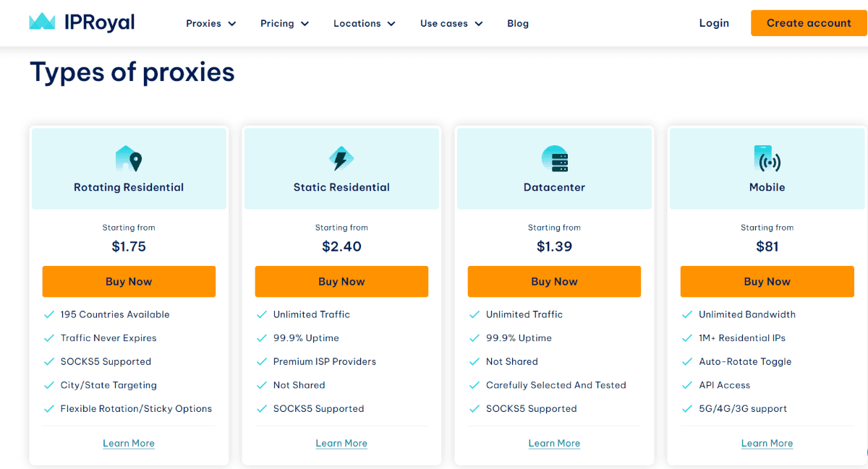Click the Types of proxies heading
This screenshot has height=469, width=868.
point(132,72)
